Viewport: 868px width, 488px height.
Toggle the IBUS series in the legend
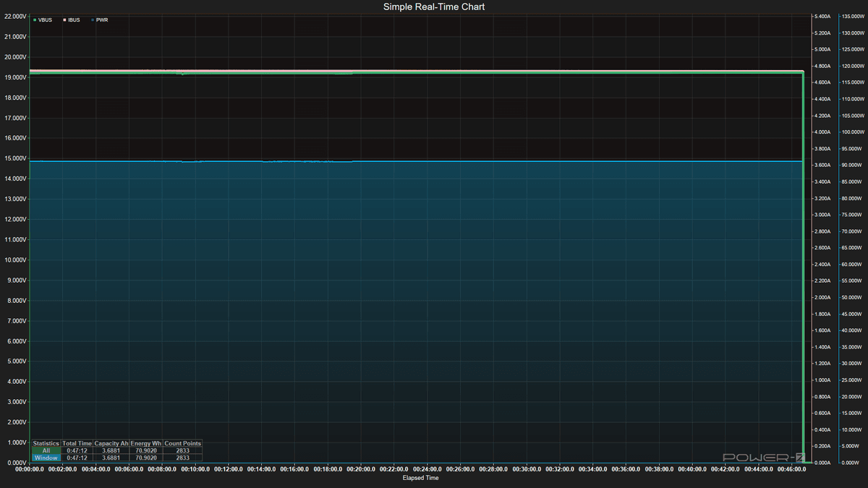click(71, 20)
